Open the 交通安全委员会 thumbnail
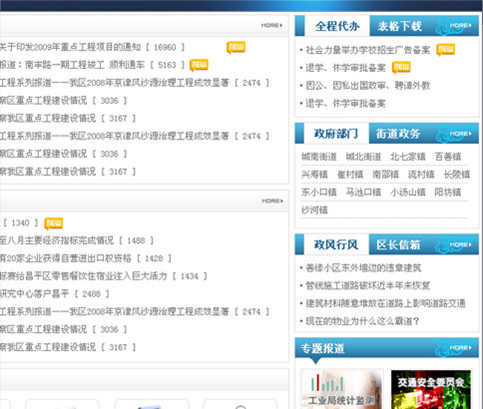The image size is (483, 409). point(431,389)
